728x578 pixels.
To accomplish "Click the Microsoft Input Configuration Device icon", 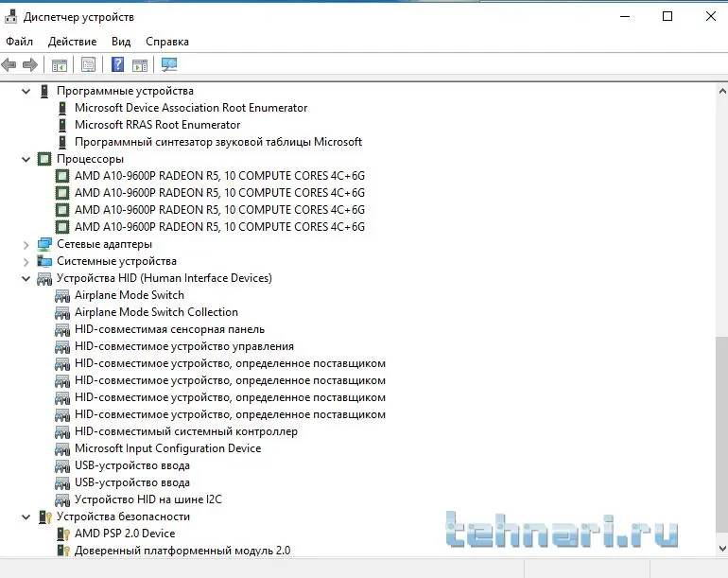I will coord(62,448).
